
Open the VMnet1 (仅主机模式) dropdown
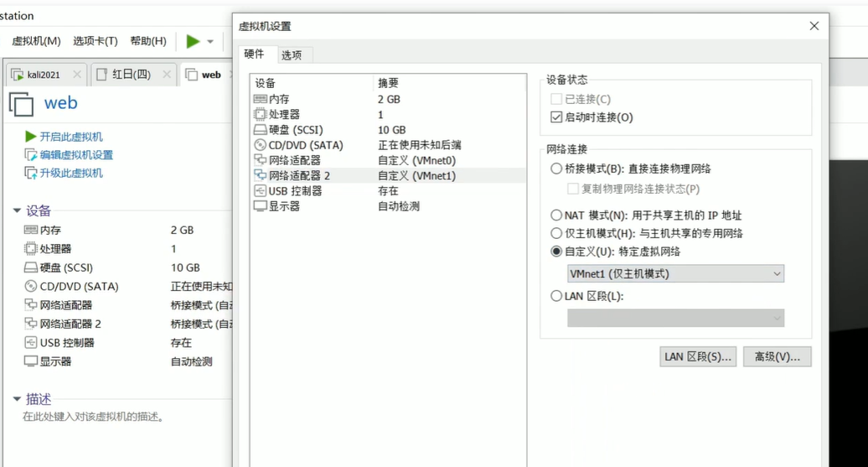coord(675,274)
